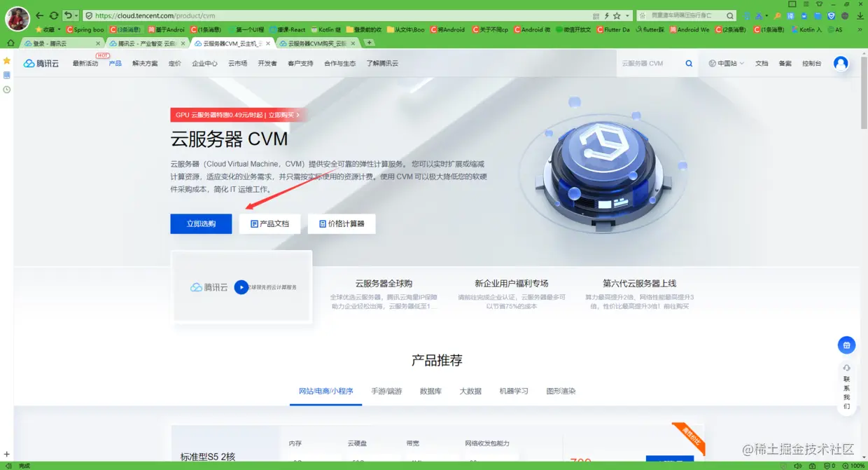Play the Tencent Cloud intro video
This screenshot has width=868, height=470.
click(241, 287)
